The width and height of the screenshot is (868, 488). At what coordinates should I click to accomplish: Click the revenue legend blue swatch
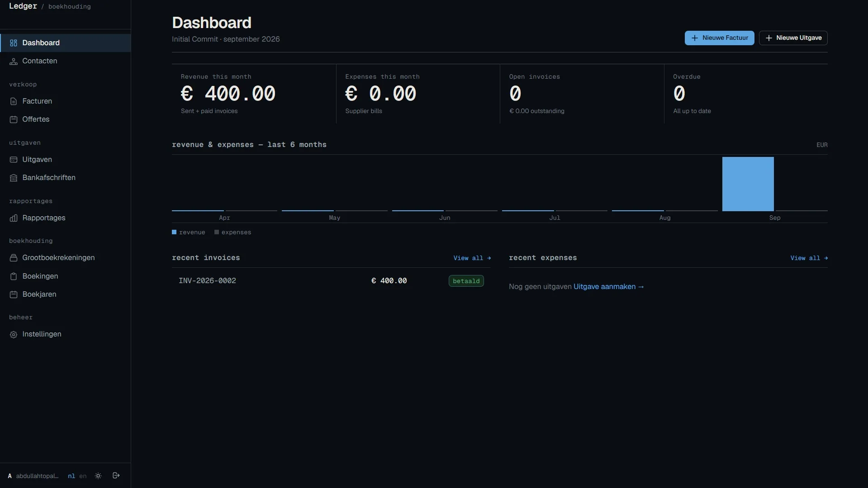point(174,232)
